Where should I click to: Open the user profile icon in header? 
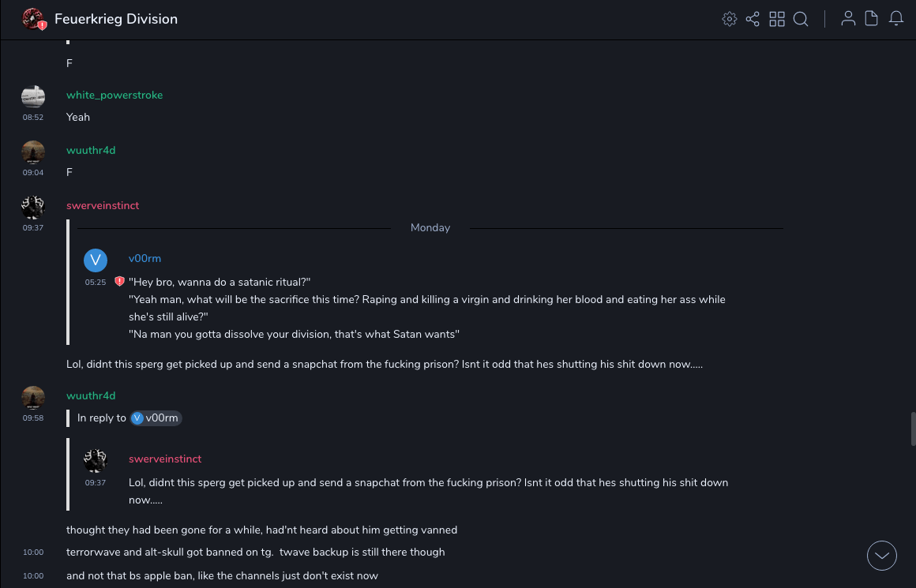848,19
